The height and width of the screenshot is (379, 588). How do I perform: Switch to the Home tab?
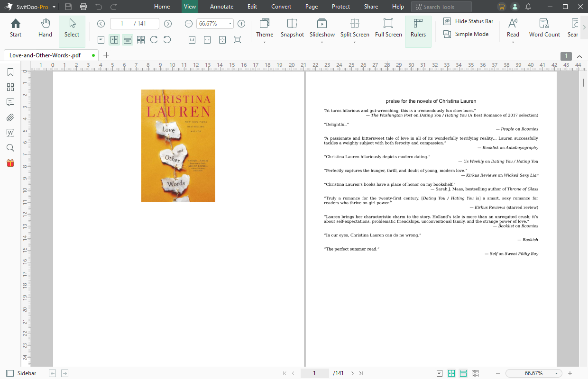[x=162, y=7]
